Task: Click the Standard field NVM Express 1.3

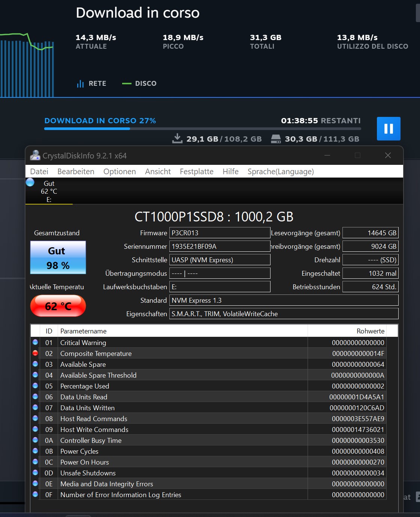Action: click(284, 300)
